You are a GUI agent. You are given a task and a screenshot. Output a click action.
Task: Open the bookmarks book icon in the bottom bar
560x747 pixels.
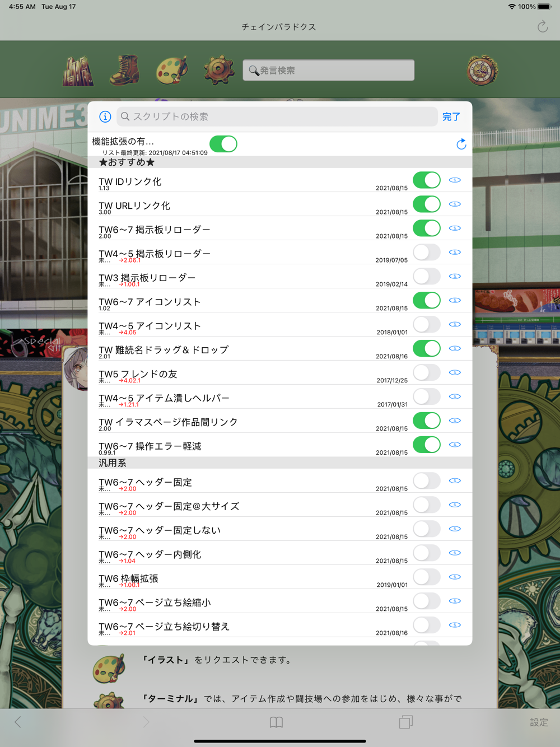276,722
